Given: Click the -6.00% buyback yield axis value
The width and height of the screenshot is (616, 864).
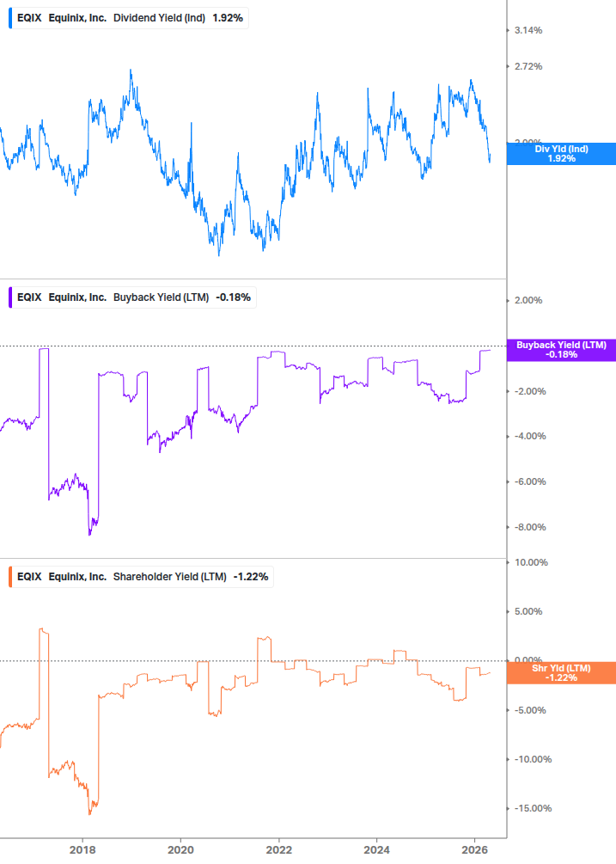Looking at the screenshot, I should [x=530, y=481].
